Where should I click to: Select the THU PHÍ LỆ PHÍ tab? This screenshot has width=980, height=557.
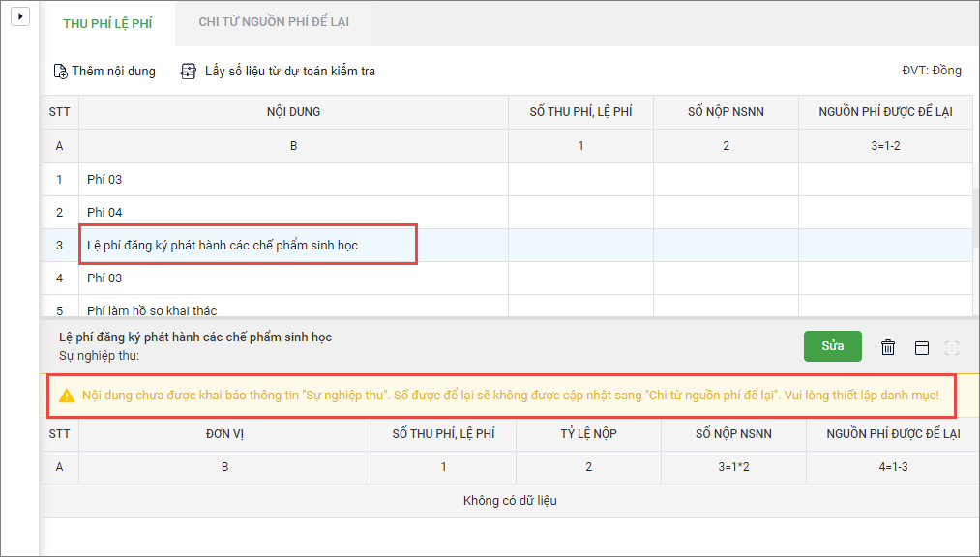coord(107,22)
